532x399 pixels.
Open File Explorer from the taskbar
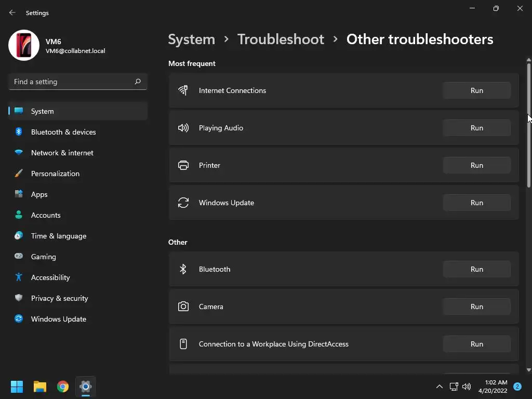click(x=40, y=387)
